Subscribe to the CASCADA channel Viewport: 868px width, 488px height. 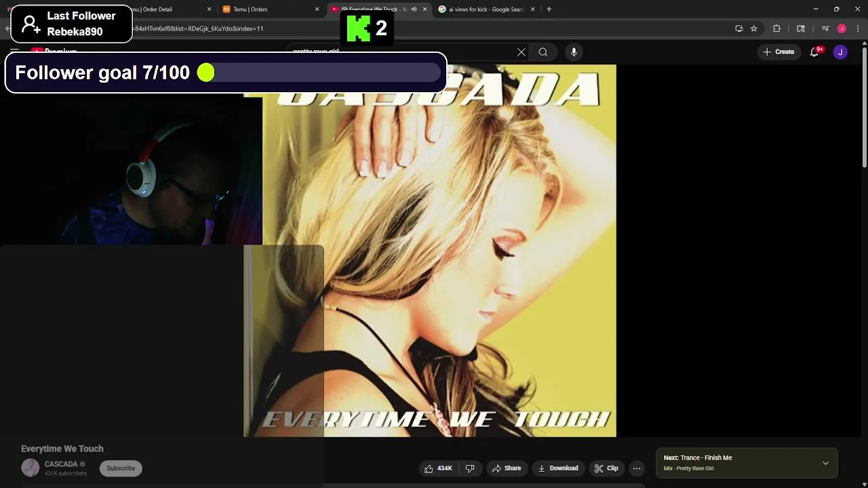[x=121, y=468]
